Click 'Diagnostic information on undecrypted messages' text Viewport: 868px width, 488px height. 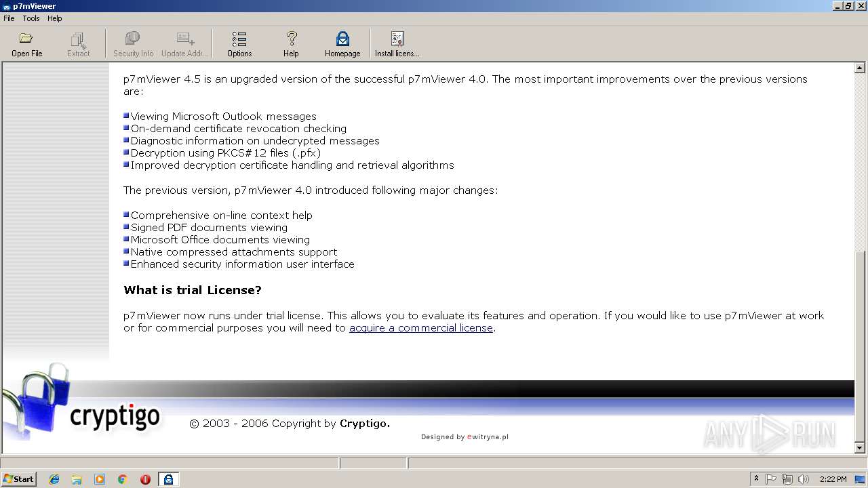[x=255, y=141]
